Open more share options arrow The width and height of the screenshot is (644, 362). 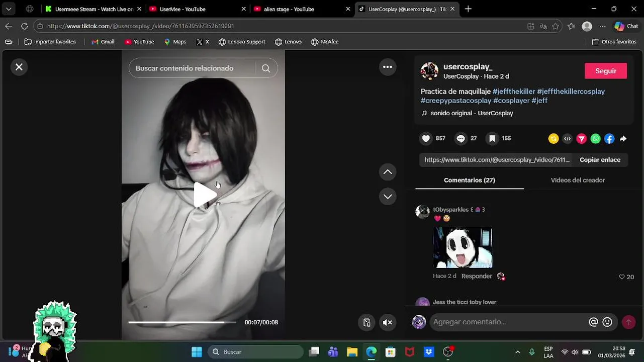(x=623, y=139)
